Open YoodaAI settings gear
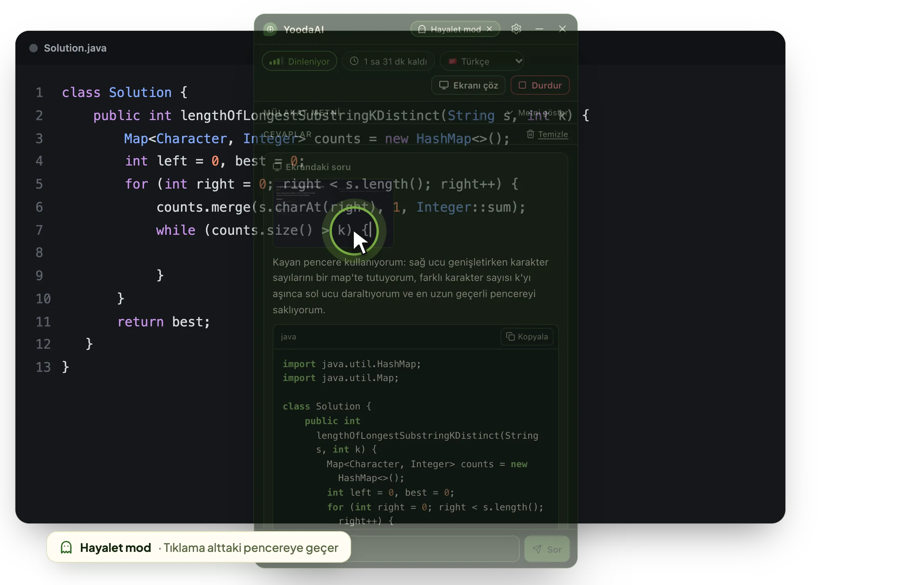The image size is (924, 585). [516, 29]
